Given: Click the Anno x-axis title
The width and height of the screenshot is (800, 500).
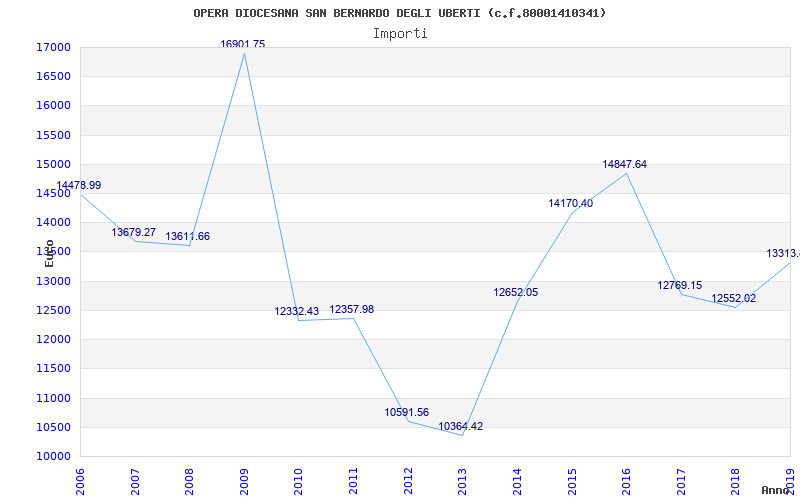Looking at the screenshot, I should [x=775, y=491].
